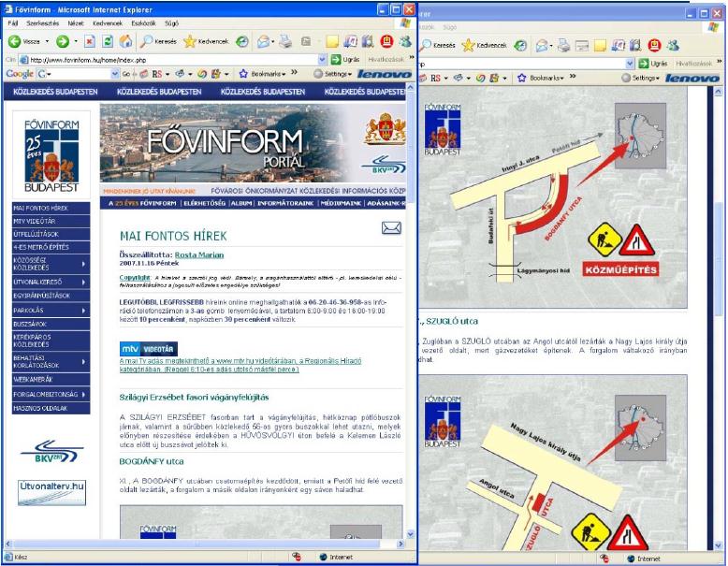The height and width of the screenshot is (566, 728).
Task: Open Bookmarks on back window Google toolbar
Action: point(540,78)
